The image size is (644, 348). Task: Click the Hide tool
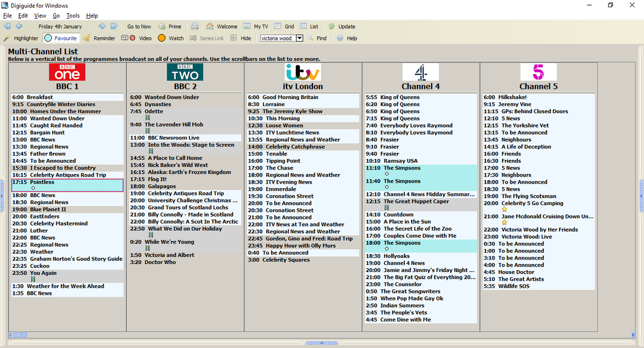click(240, 38)
